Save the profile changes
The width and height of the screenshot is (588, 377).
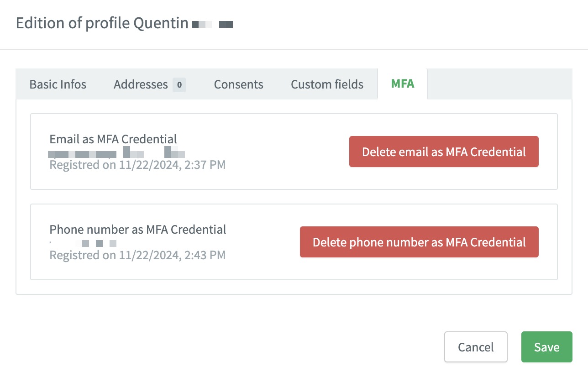(546, 347)
